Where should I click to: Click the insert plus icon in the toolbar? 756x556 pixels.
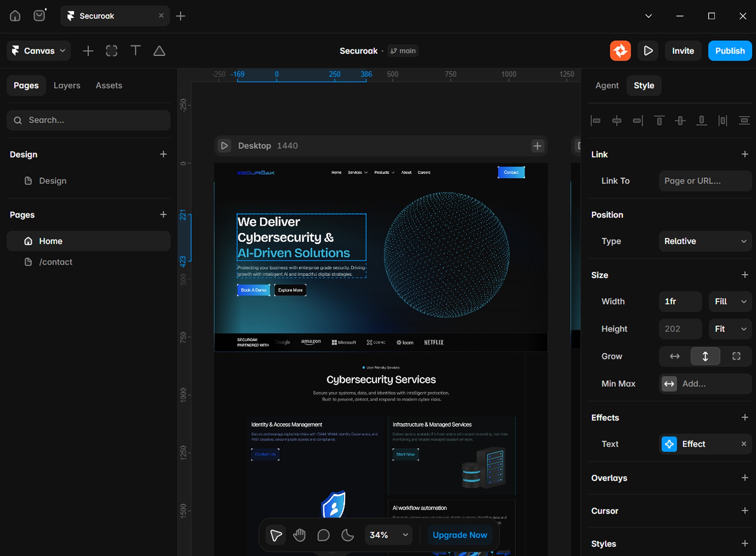[88, 51]
